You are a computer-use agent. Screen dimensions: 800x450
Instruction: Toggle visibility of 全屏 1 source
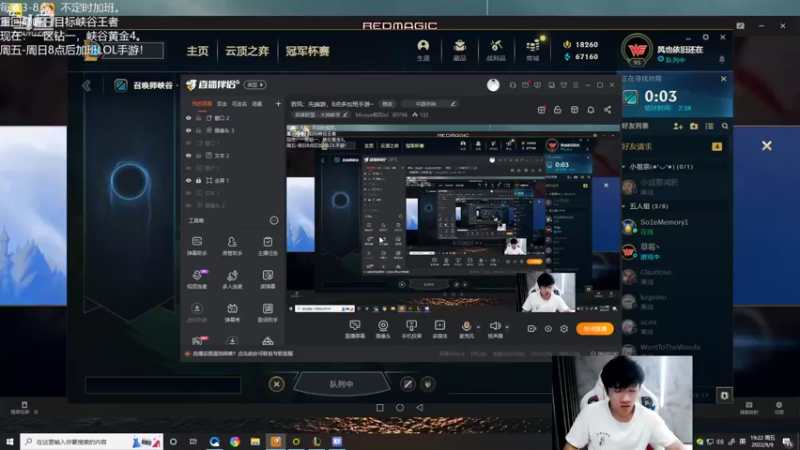coord(189,181)
